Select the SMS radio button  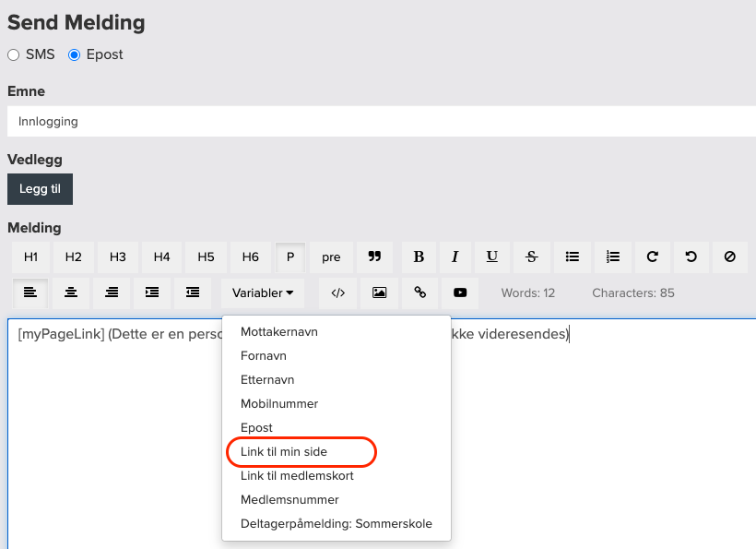pos(14,55)
